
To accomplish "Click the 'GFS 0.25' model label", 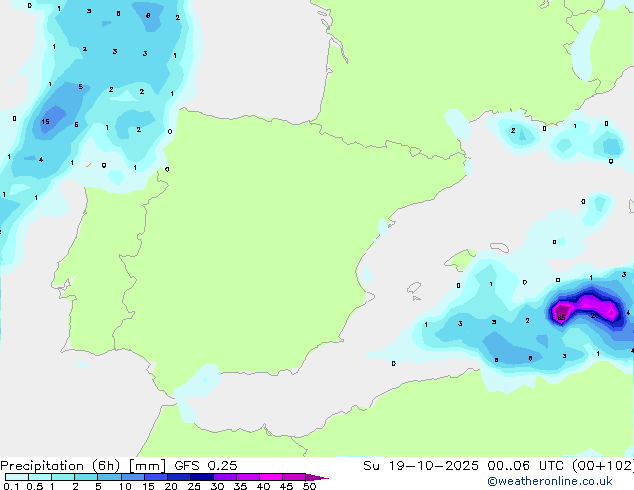I will (x=206, y=466).
